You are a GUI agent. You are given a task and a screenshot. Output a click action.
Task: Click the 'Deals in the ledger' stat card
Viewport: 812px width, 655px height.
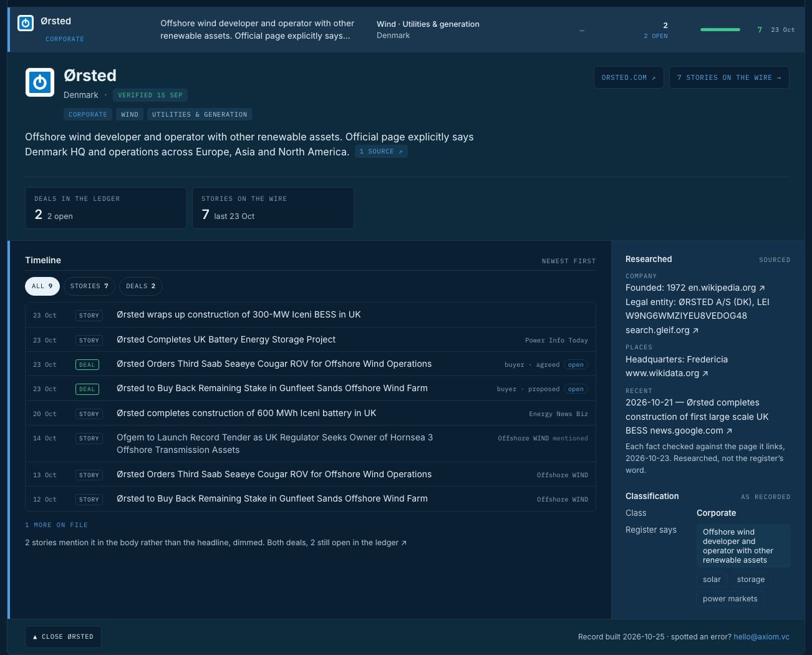(106, 208)
